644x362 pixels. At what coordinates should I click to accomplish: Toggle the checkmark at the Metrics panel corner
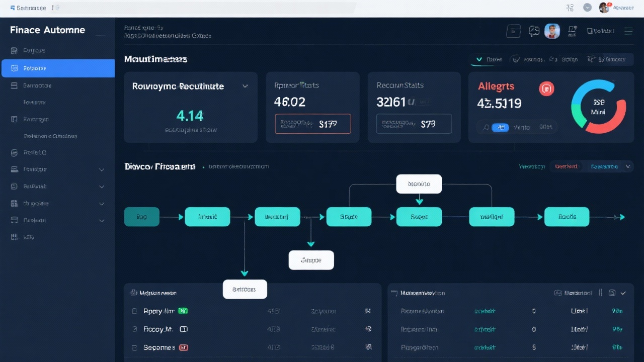624,293
